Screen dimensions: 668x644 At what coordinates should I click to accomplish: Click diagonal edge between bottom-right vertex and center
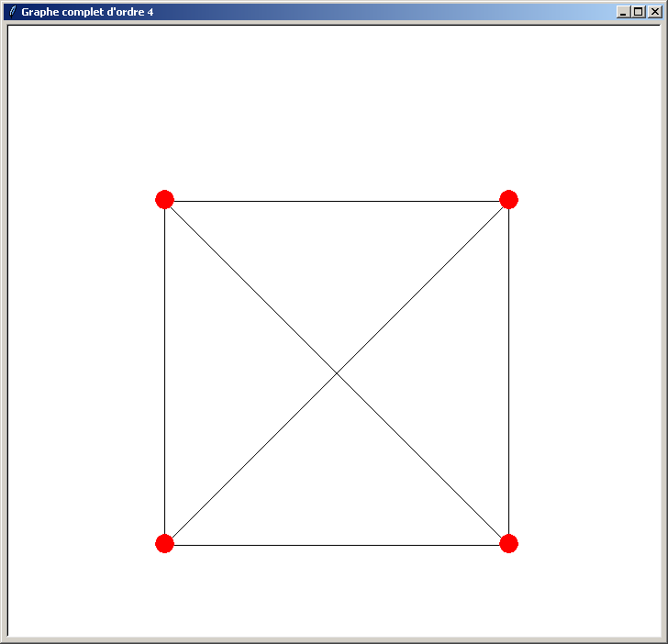[423, 459]
